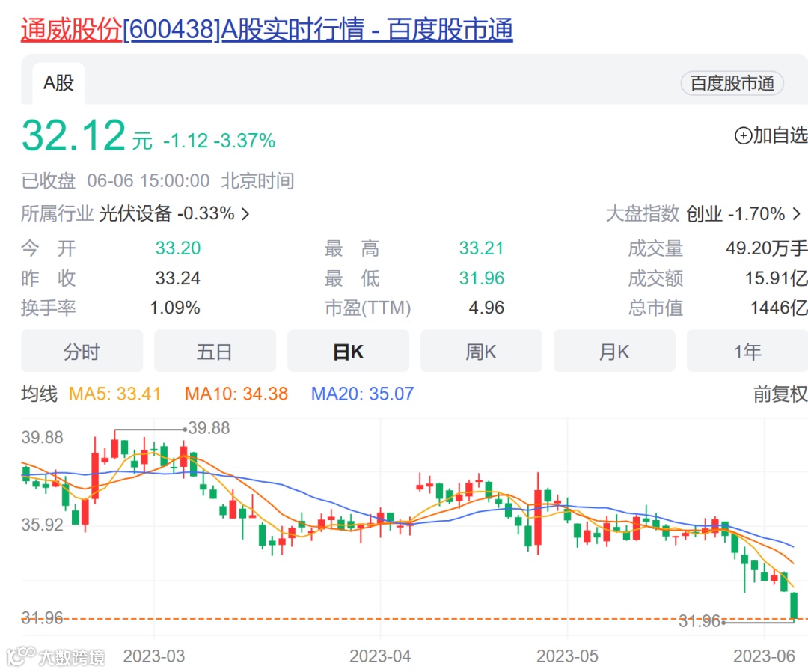Click the 今开 value 33.20

tap(178, 248)
